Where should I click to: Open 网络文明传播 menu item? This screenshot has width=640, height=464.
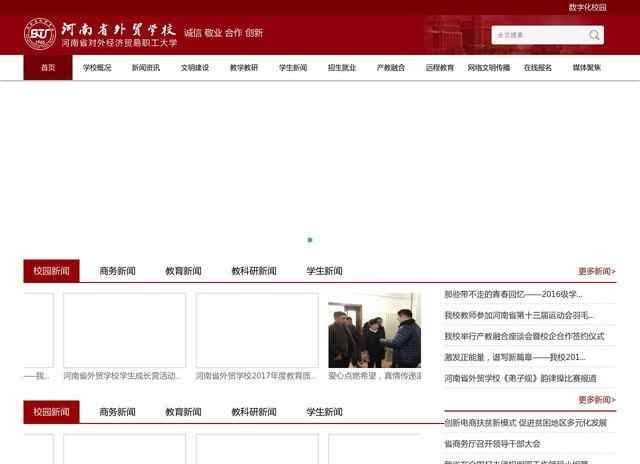tap(489, 68)
